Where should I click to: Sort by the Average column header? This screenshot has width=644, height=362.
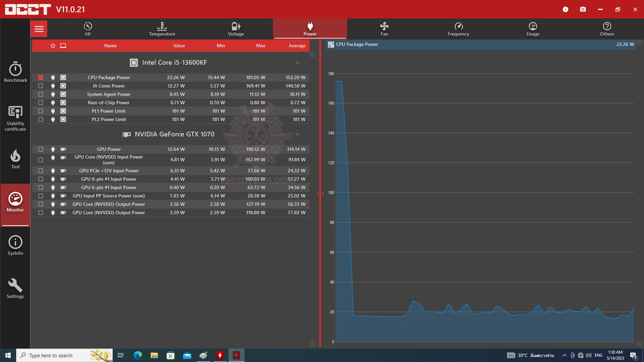(297, 46)
